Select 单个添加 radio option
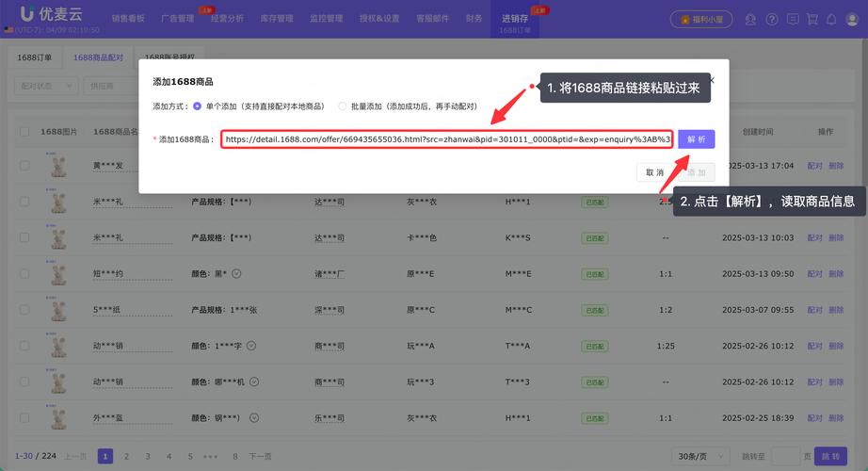 point(197,106)
